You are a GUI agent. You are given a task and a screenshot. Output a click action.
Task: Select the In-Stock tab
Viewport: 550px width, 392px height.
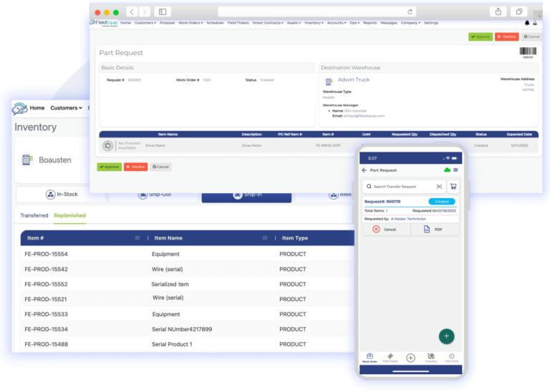pos(61,194)
